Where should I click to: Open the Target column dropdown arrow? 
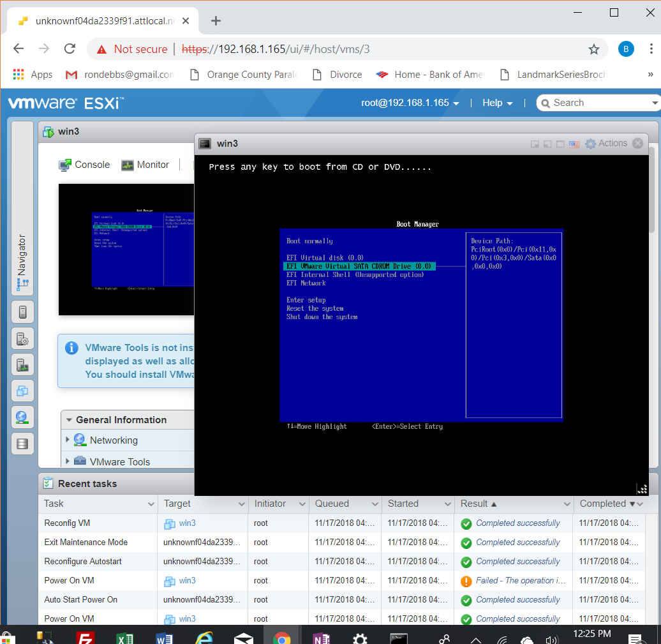click(x=242, y=504)
